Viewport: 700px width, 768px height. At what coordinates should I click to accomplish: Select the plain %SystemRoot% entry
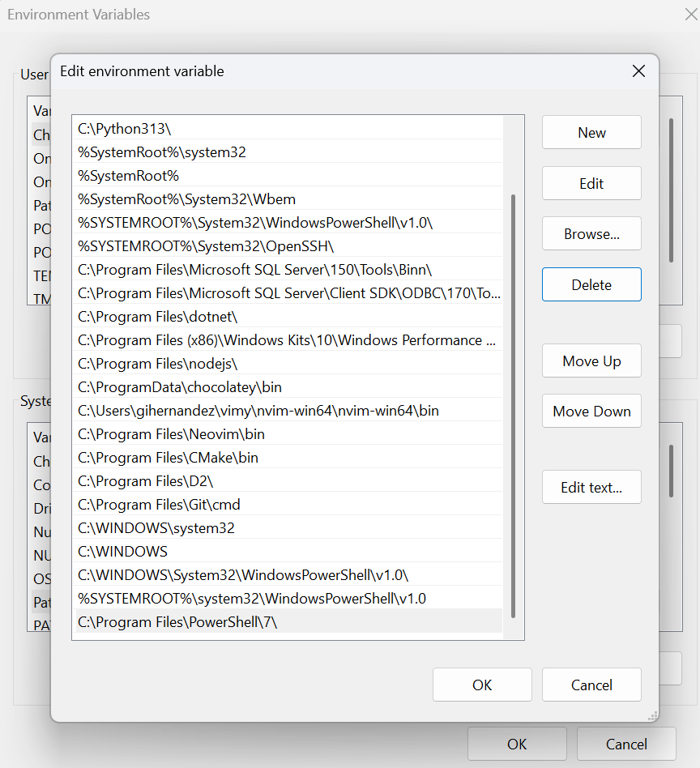point(289,175)
